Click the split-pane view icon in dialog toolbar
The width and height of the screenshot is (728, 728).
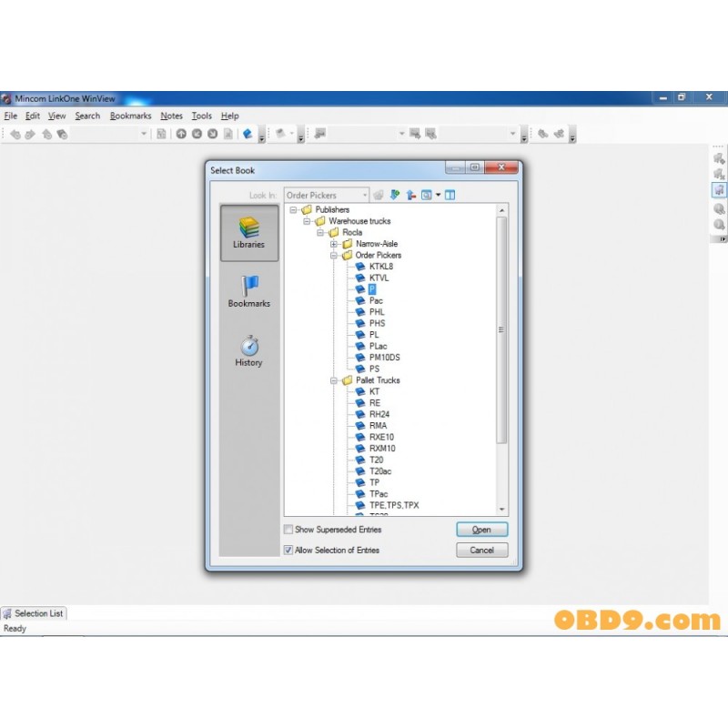tap(450, 195)
